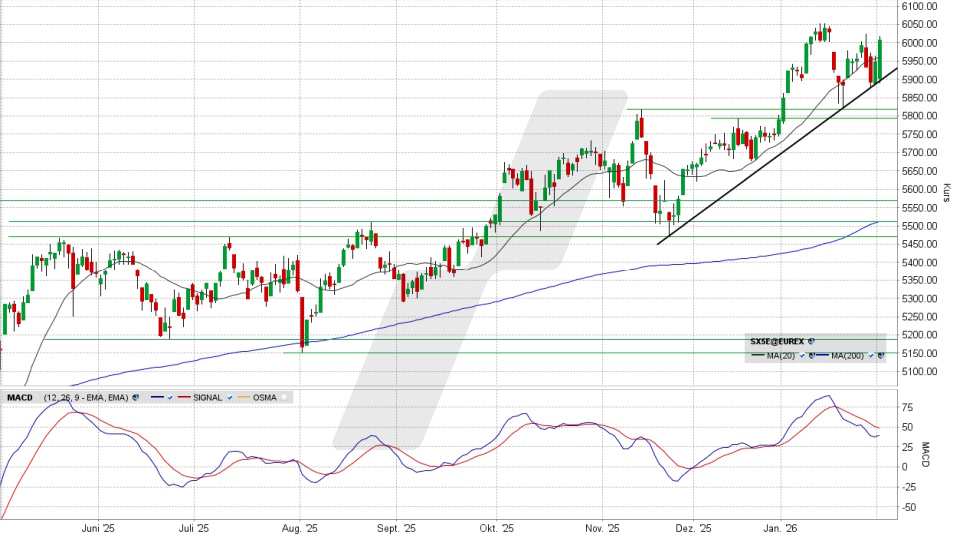This screenshot has width=960, height=540.
Task: Click the MACD parameters settings icon
Action: 133,395
